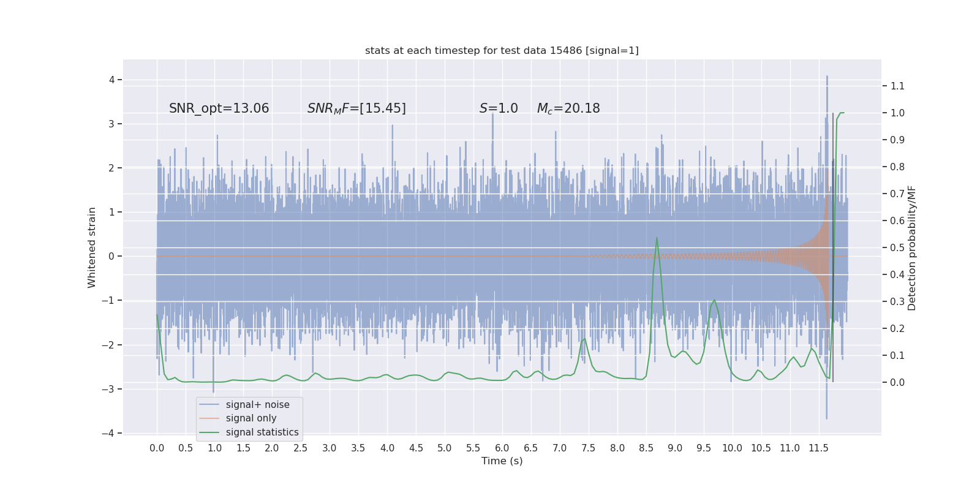The height and width of the screenshot is (490, 980).
Task: Click the 1.0 tick on the right probability axis
Action: coord(897,113)
